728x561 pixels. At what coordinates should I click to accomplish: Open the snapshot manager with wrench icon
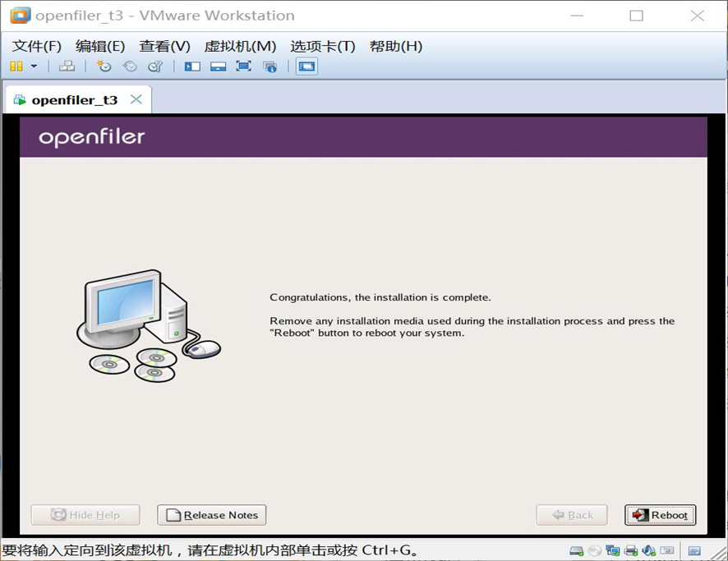(155, 67)
